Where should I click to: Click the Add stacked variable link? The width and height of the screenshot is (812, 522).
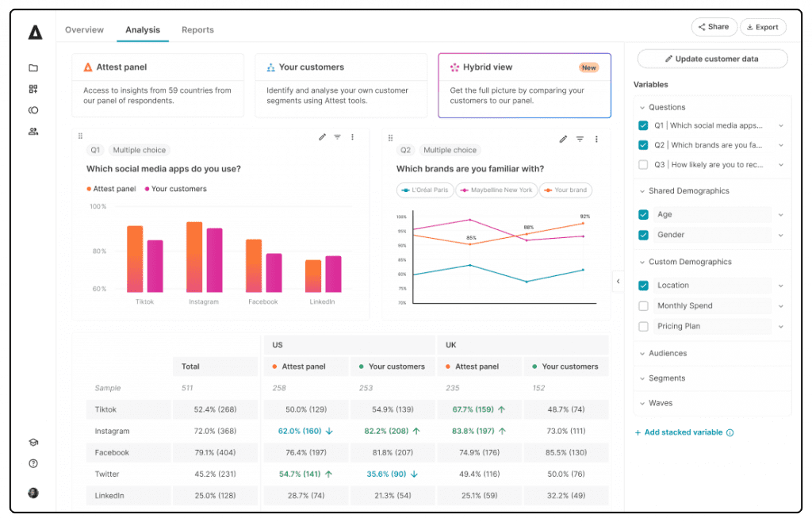pos(683,432)
